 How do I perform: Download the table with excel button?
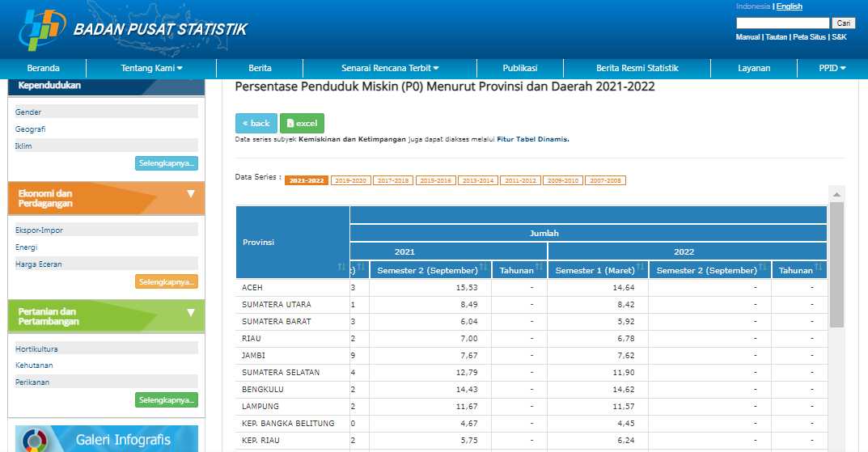pyautogui.click(x=302, y=123)
